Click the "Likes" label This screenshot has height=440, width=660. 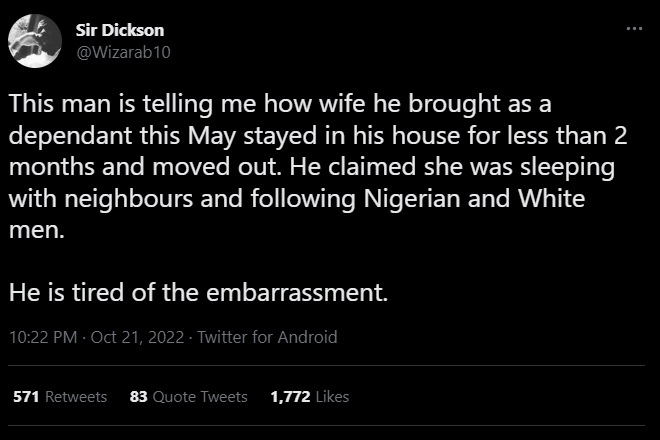click(x=331, y=397)
